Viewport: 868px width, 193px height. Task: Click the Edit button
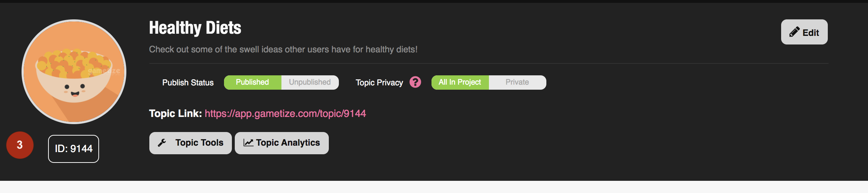point(804,32)
